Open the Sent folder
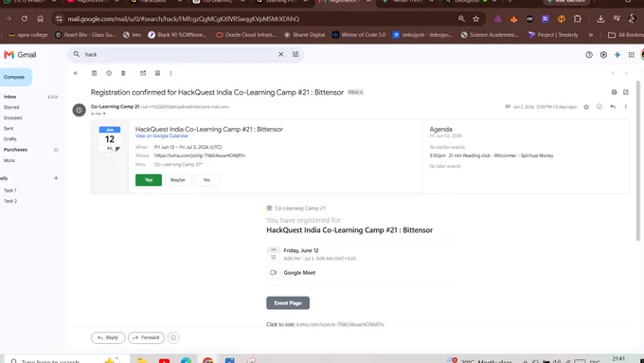 9,129
